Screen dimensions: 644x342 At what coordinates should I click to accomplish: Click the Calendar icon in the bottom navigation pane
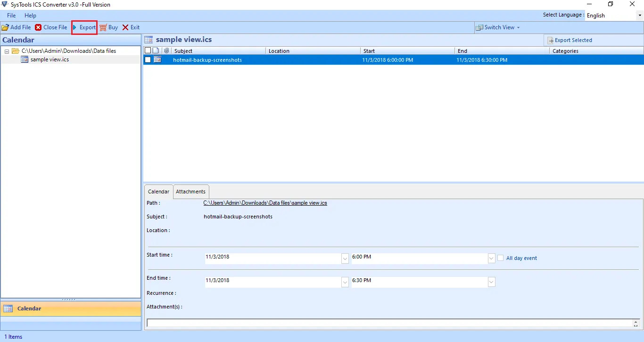[8, 309]
